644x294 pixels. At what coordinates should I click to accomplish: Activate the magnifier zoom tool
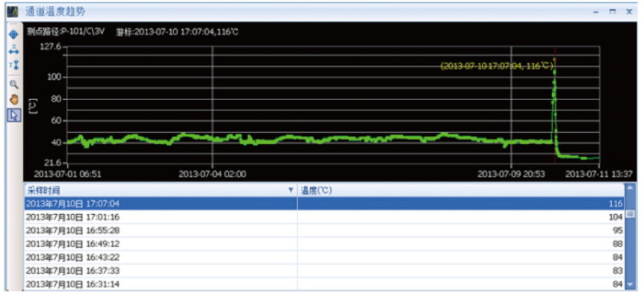tap(14, 85)
